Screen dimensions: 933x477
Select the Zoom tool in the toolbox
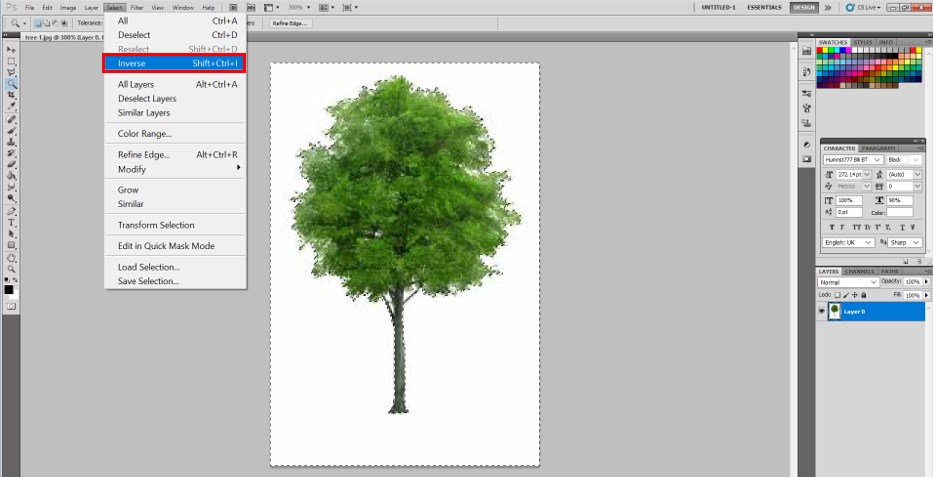click(x=11, y=269)
